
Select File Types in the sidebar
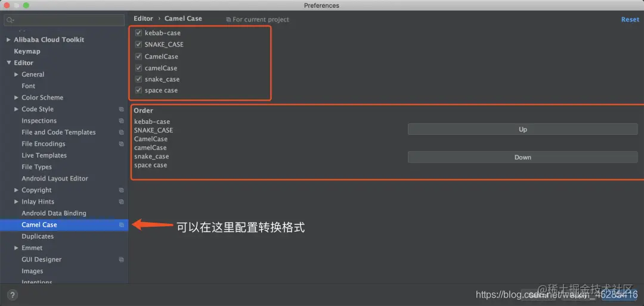tap(36, 167)
